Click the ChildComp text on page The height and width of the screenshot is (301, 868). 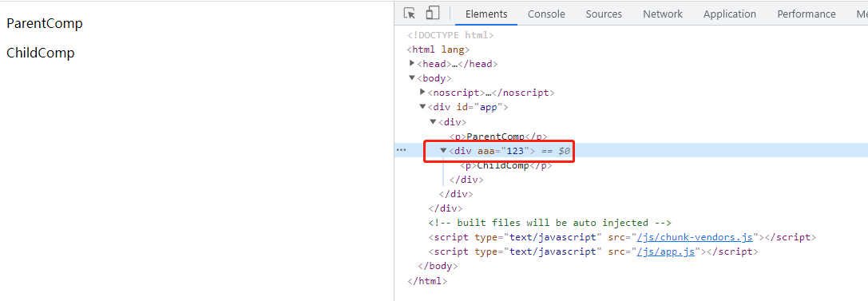coord(41,53)
